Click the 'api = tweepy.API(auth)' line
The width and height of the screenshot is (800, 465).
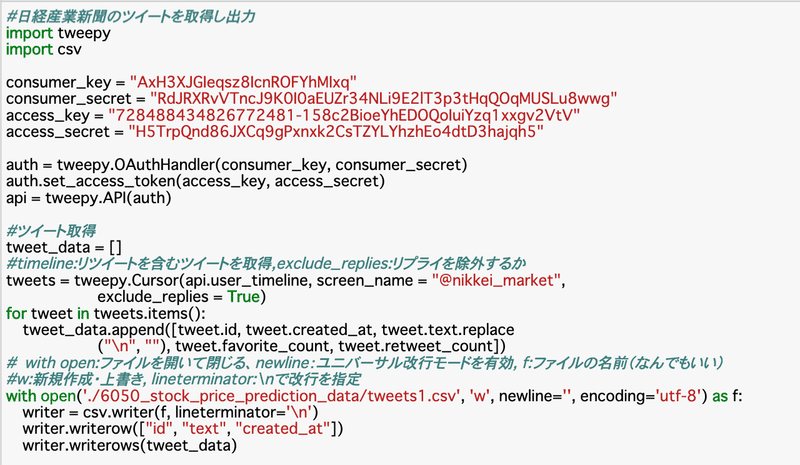click(x=89, y=198)
